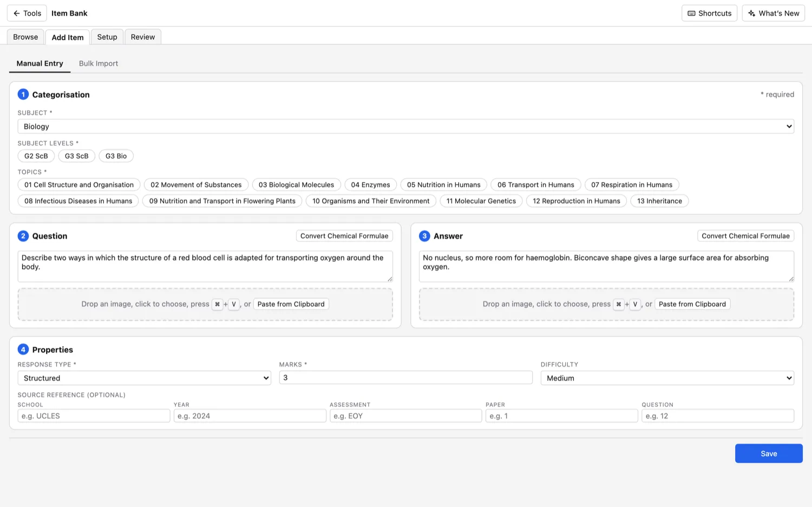Image resolution: width=812 pixels, height=507 pixels.
Task: Click into the Answer text area
Action: pyautogui.click(x=606, y=266)
